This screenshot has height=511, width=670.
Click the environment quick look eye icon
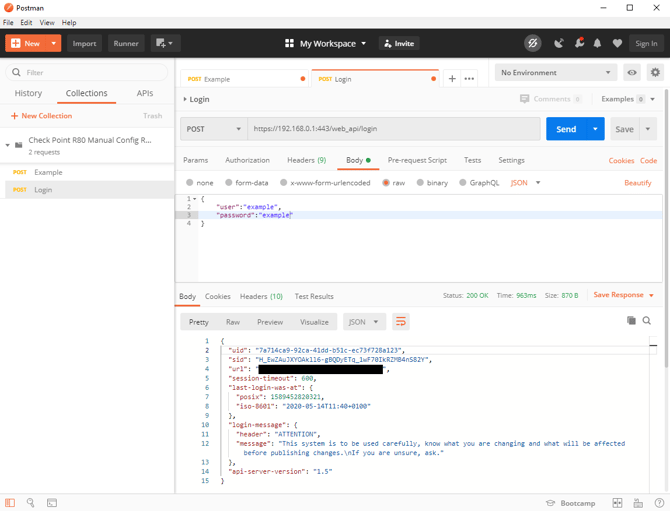tap(632, 73)
